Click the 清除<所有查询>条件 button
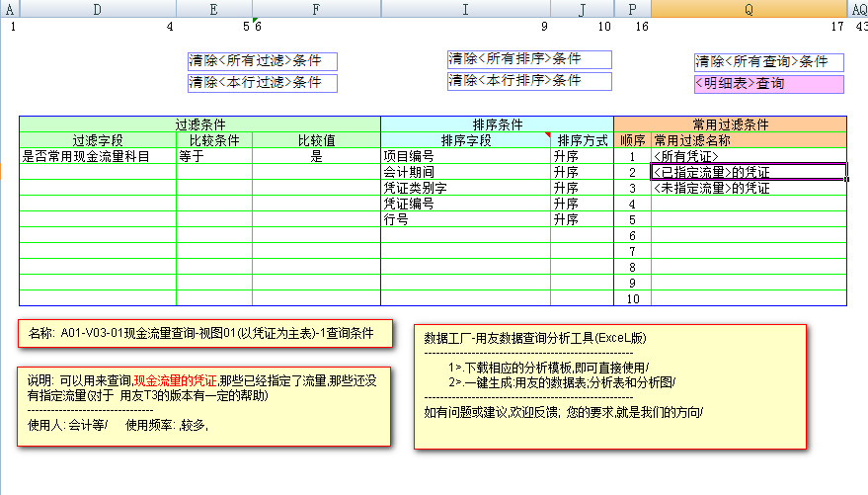Screen dimensions: 868x495 (x=768, y=62)
